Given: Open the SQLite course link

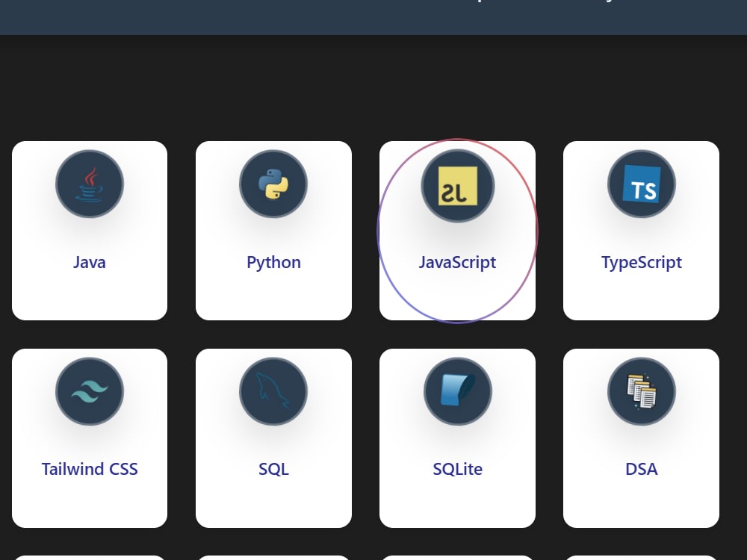Looking at the screenshot, I should [457, 469].
